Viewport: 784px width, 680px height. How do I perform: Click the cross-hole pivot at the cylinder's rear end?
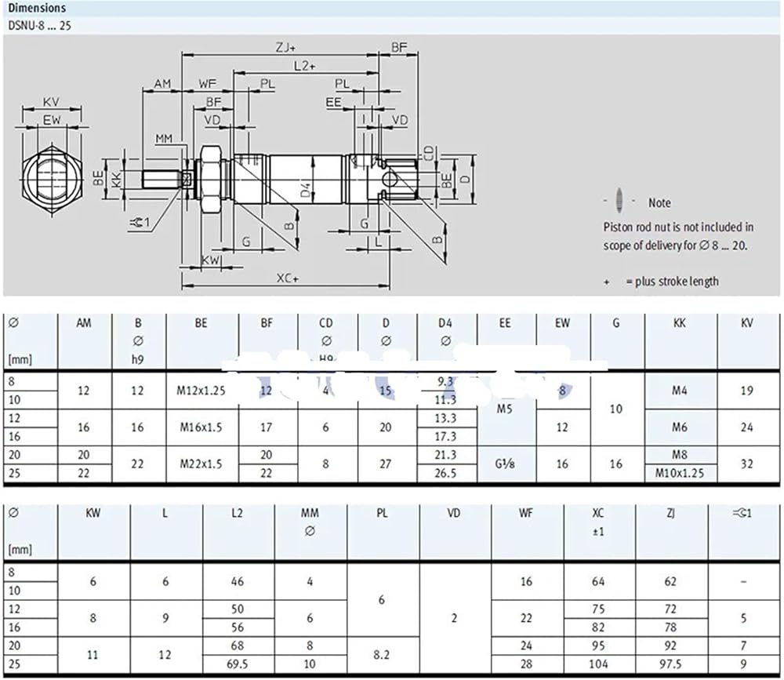click(x=385, y=180)
